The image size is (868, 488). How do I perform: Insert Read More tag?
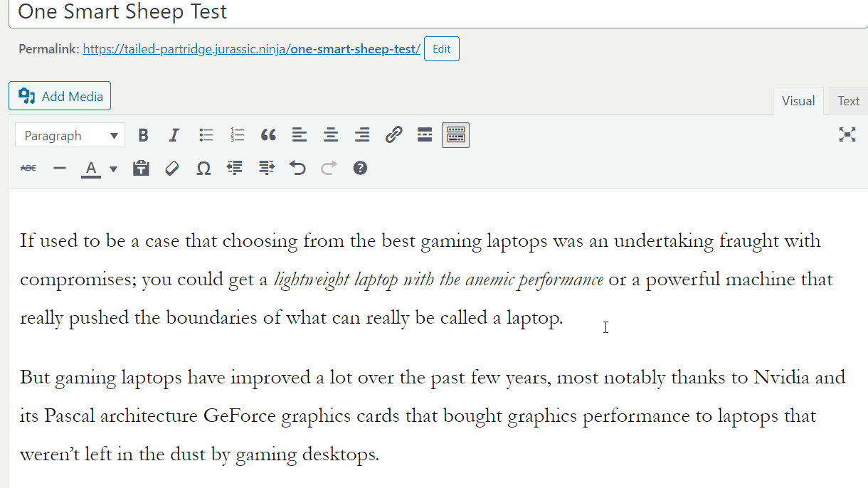click(425, 135)
